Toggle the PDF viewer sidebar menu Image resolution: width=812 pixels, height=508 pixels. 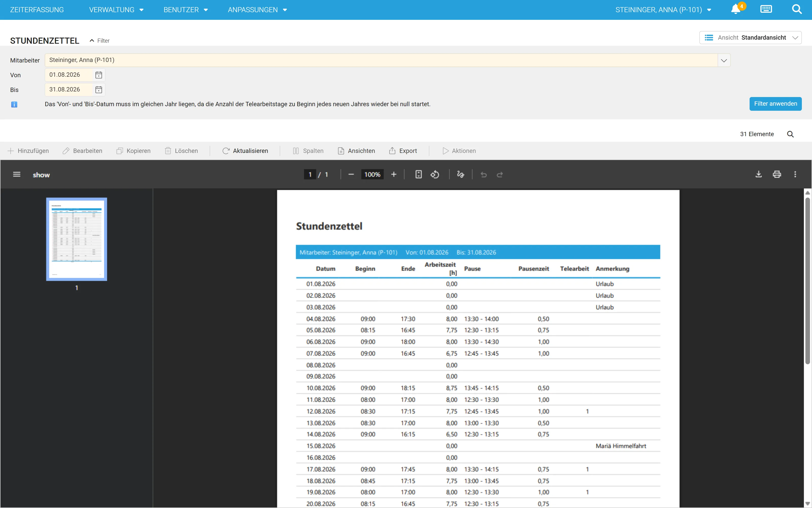click(x=17, y=174)
